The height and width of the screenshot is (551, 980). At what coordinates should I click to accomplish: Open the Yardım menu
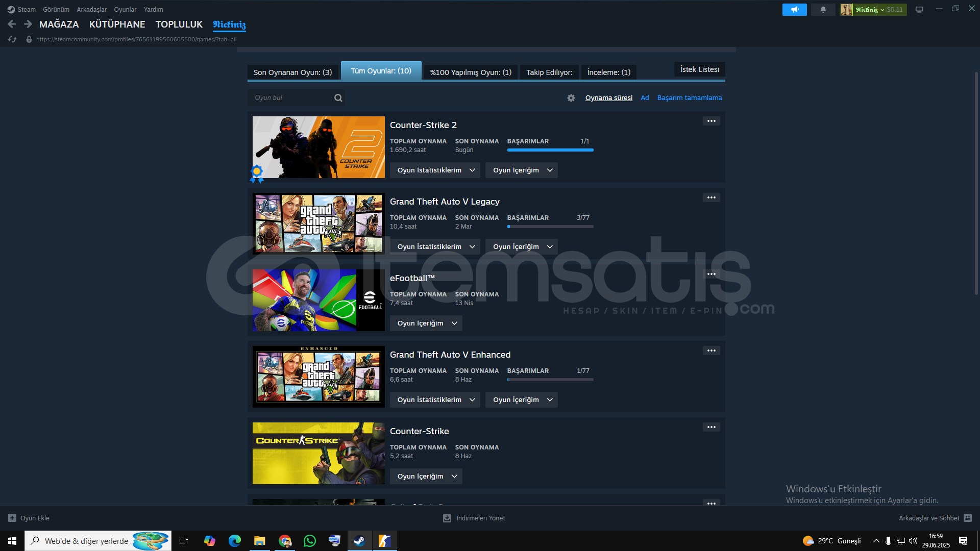pos(154,10)
